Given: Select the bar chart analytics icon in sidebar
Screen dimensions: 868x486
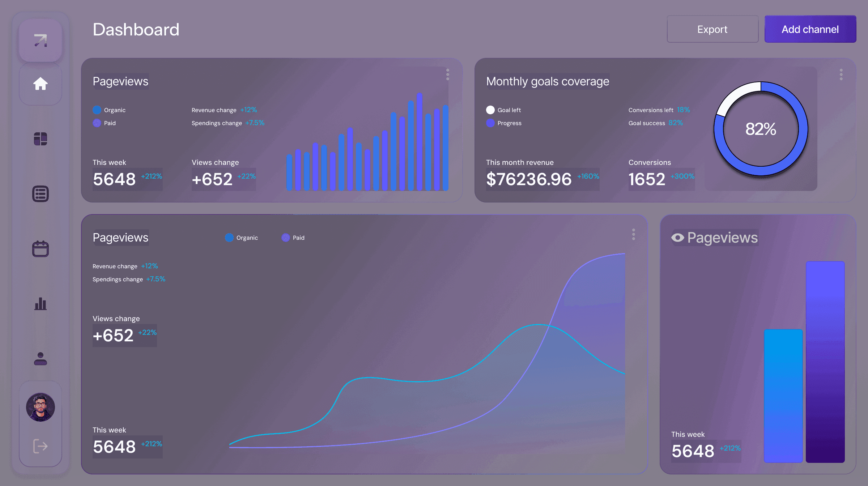Looking at the screenshot, I should (x=41, y=304).
